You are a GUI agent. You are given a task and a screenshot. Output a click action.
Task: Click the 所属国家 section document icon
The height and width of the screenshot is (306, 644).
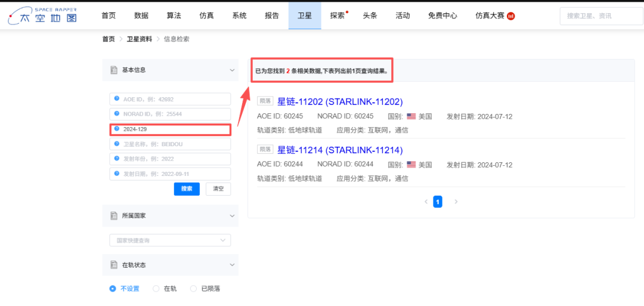[x=114, y=216]
